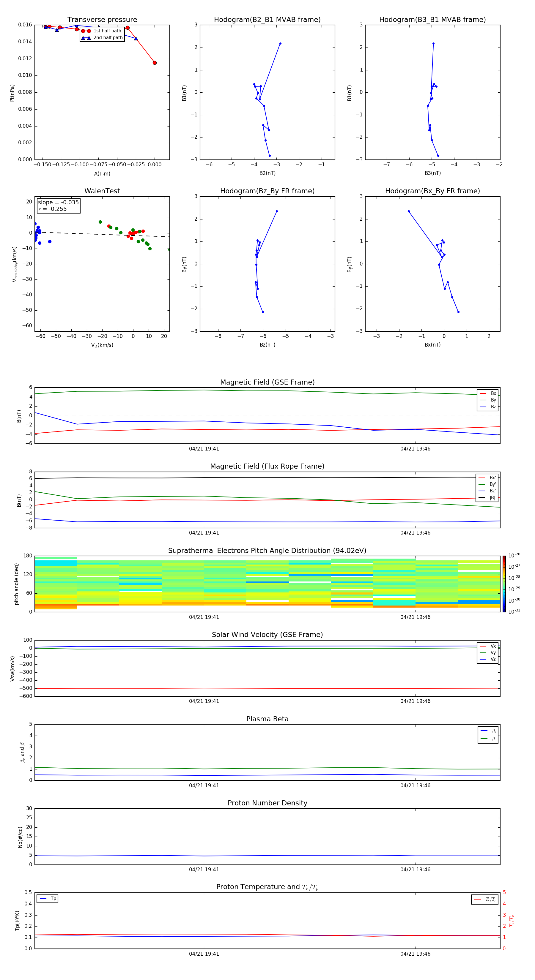Click the topmost point of the Bx_By hodogram
Viewport: 535px width, 980px height.
tap(409, 211)
